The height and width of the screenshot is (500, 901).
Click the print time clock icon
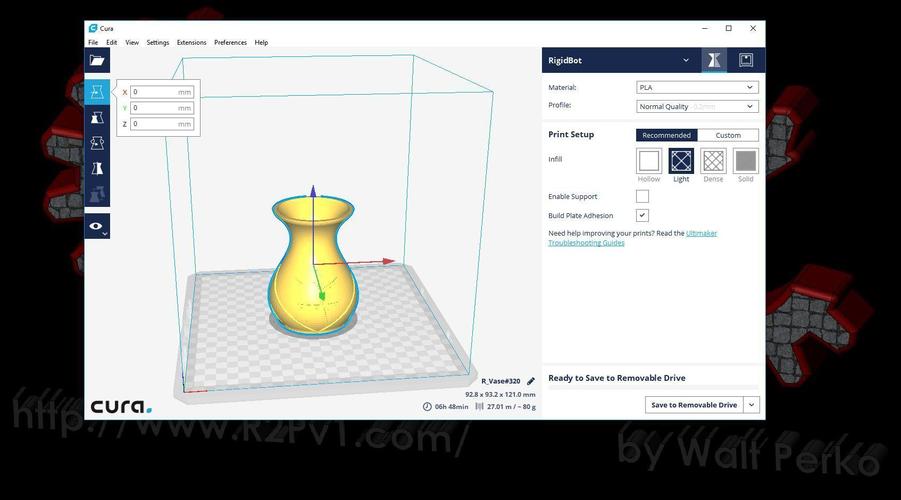[427, 406]
